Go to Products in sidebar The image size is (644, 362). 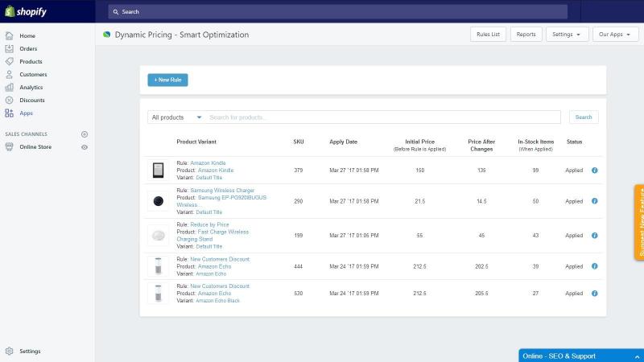(31, 62)
